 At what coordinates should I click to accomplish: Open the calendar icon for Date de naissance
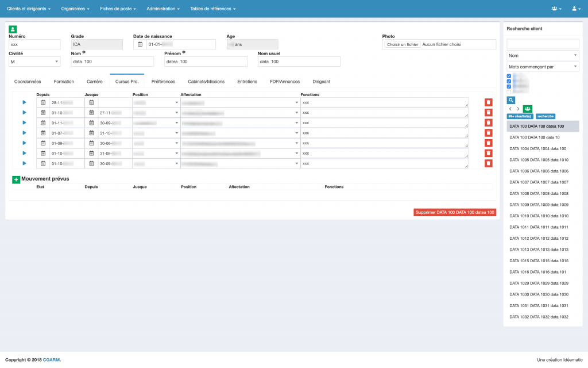(x=140, y=44)
